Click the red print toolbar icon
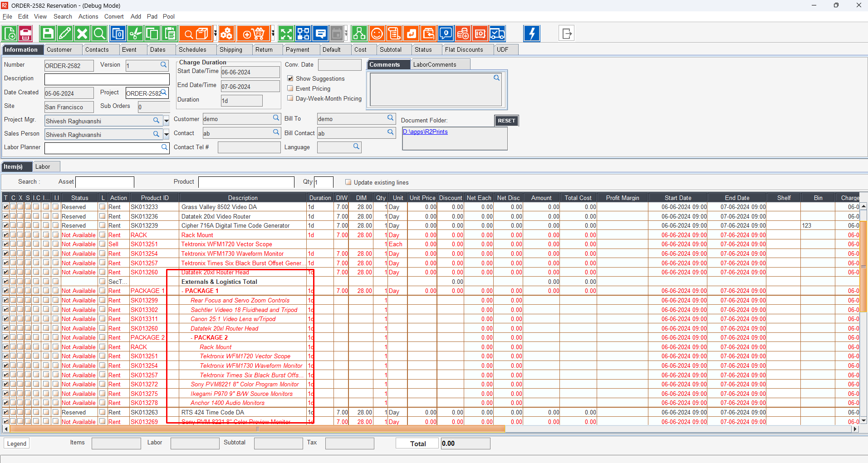This screenshot has width=868, height=463. point(25,34)
